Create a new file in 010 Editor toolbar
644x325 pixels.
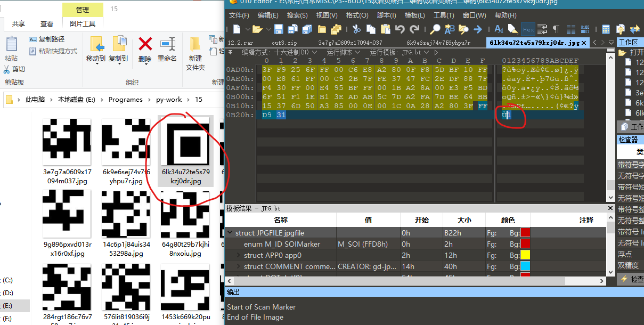click(x=237, y=29)
